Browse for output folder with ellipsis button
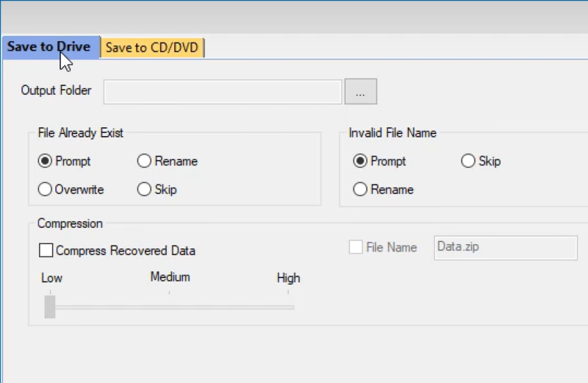The height and width of the screenshot is (383, 588). 361,92
